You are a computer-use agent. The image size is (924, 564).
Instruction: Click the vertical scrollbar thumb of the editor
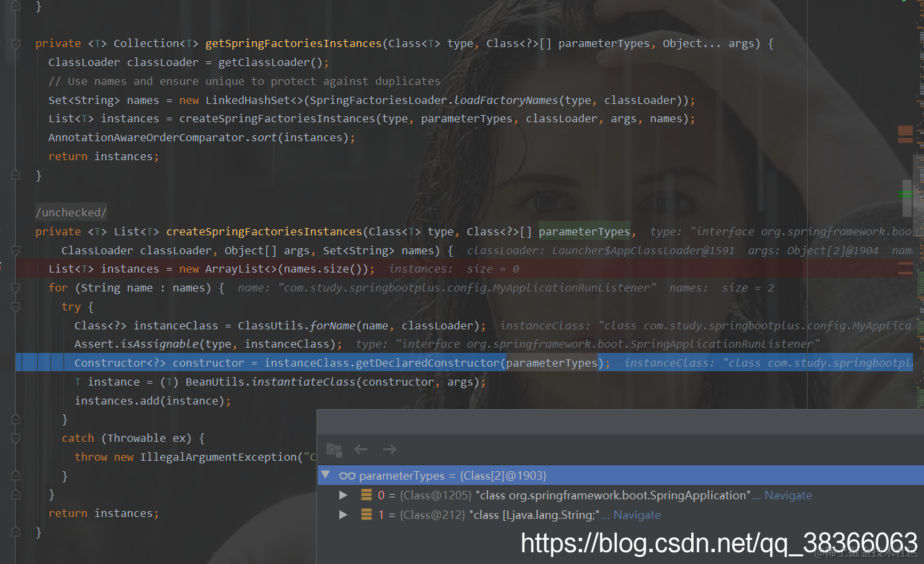click(907, 198)
